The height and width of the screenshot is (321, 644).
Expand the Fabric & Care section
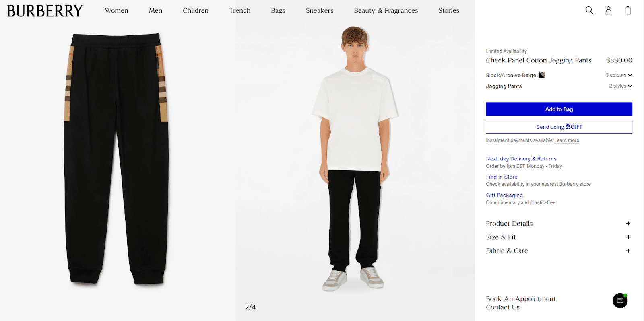pos(559,251)
